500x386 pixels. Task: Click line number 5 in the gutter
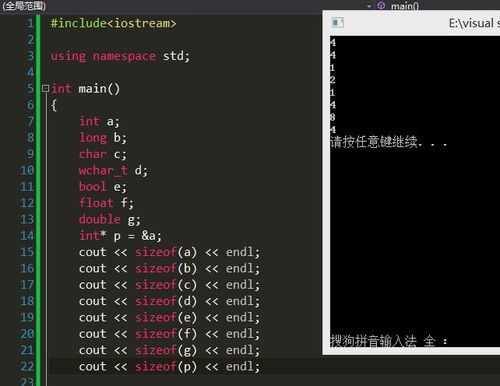(x=30, y=89)
